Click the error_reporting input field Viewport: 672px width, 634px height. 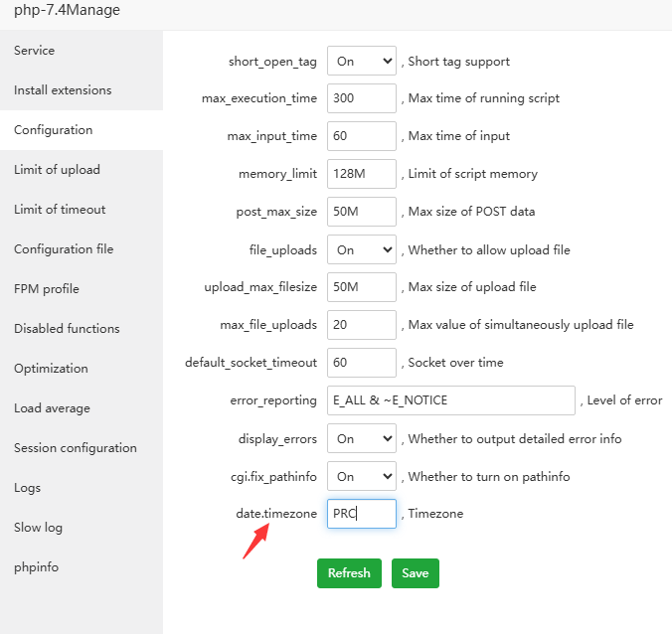(450, 400)
